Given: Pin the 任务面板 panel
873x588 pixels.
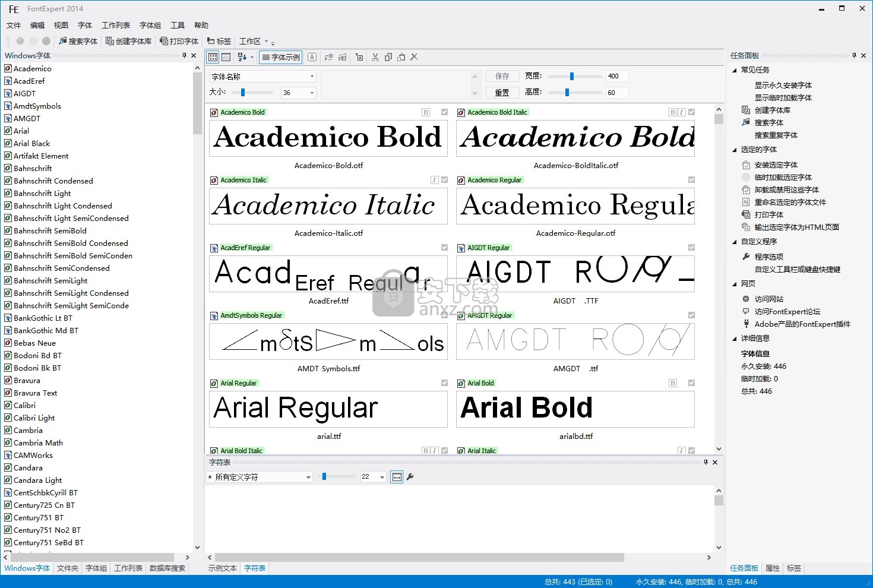Looking at the screenshot, I should click(x=854, y=55).
